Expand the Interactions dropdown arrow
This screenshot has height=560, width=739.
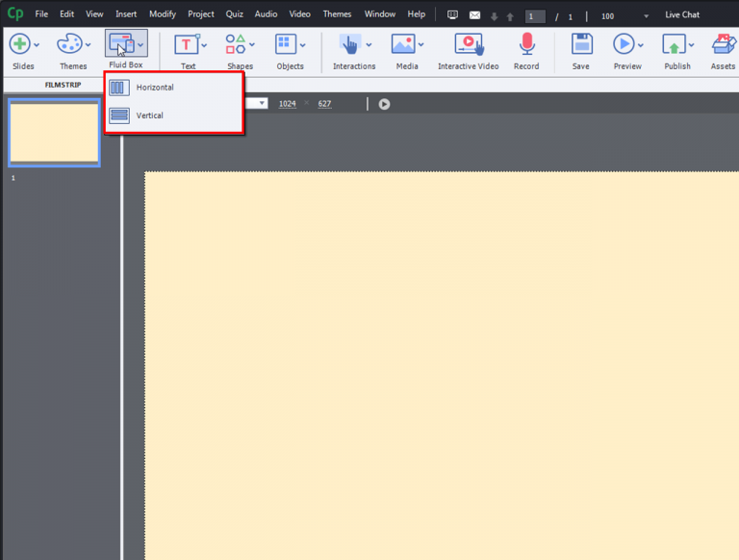pos(369,45)
